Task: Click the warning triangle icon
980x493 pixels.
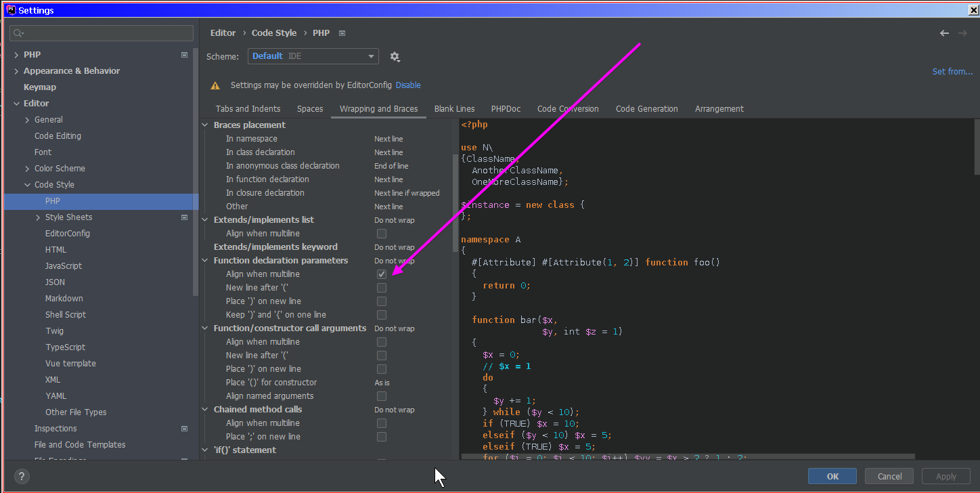Action: click(x=215, y=85)
